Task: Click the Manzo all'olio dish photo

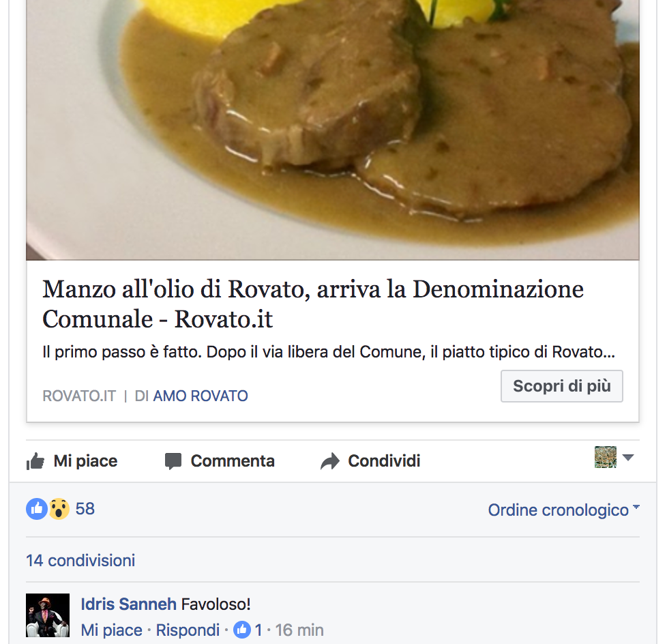Action: click(333, 130)
